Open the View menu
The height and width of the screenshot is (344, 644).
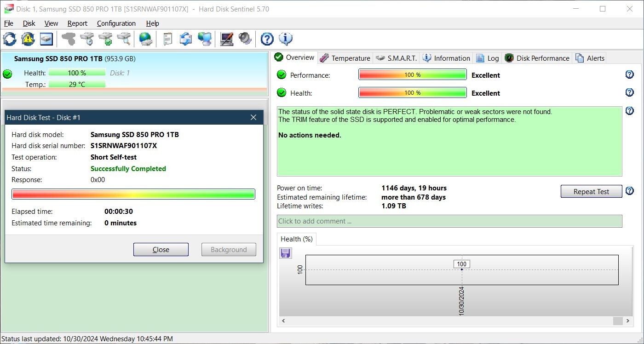(51, 23)
